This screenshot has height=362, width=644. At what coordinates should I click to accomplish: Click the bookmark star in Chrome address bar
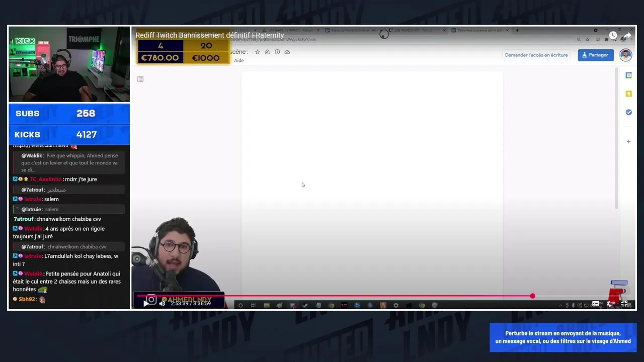(x=587, y=39)
